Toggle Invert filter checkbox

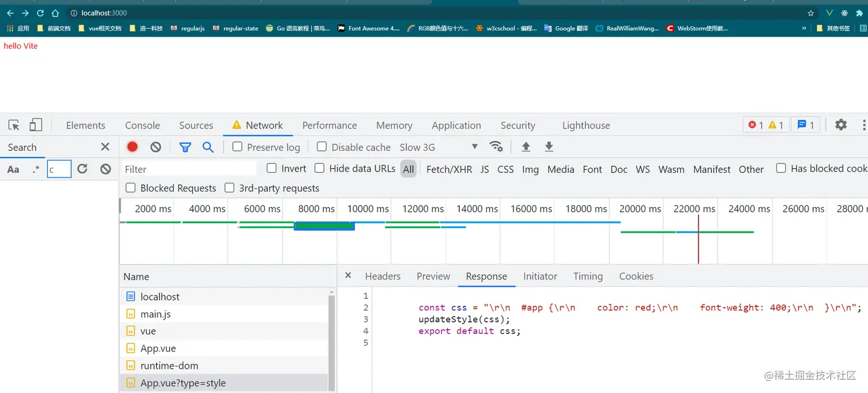(x=272, y=168)
